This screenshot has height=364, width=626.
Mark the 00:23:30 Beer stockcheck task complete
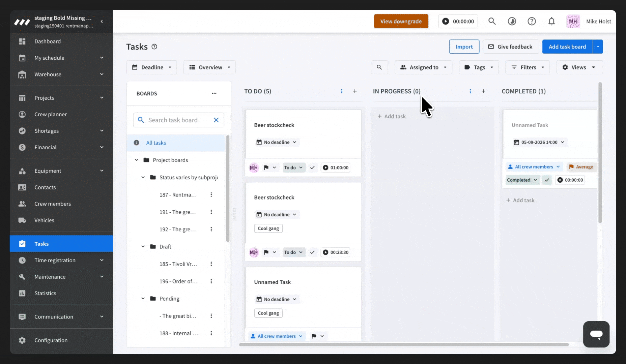312,252
